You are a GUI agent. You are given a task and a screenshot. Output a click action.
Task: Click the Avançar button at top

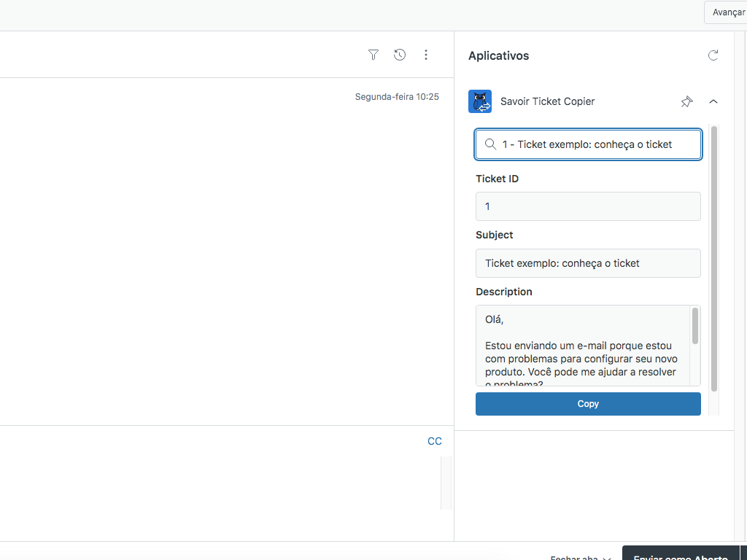point(727,12)
